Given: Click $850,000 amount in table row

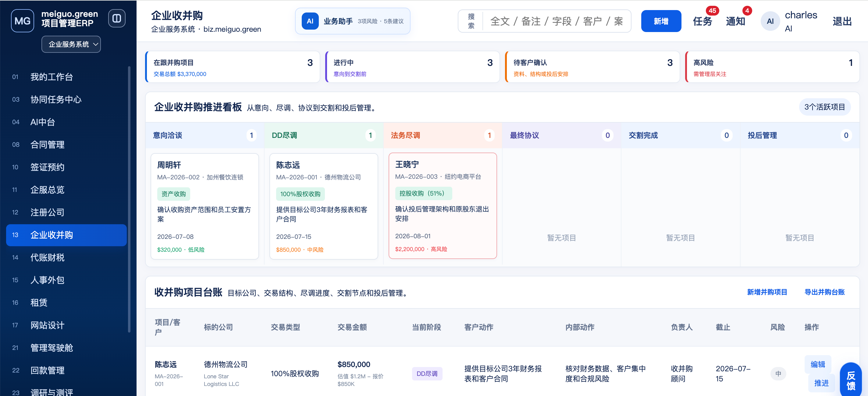Looking at the screenshot, I should point(354,364).
